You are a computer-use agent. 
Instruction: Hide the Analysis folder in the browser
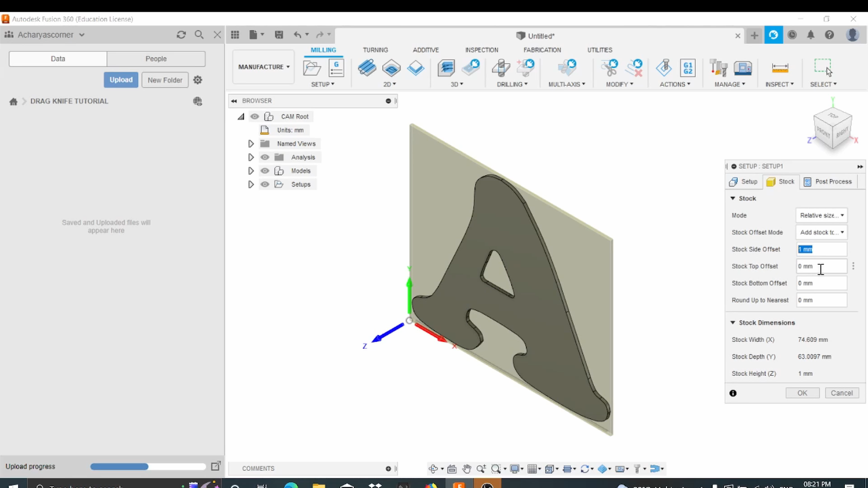pos(265,157)
